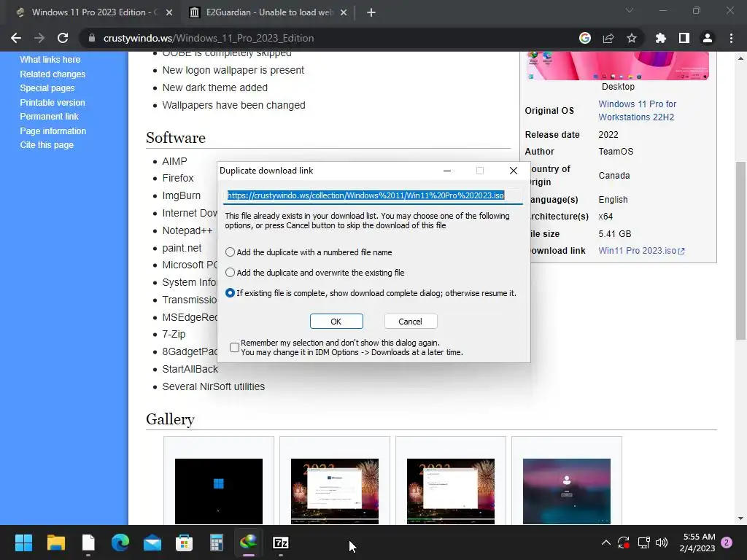The height and width of the screenshot is (560, 747).
Task: Click the Desktop screenshot in the infobox
Action: 618,66
